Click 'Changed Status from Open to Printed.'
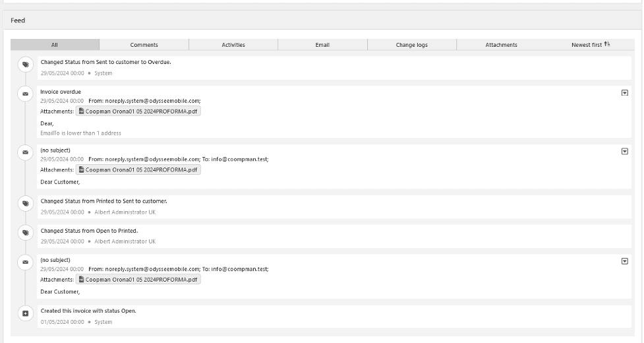644x343 pixels. coord(89,231)
